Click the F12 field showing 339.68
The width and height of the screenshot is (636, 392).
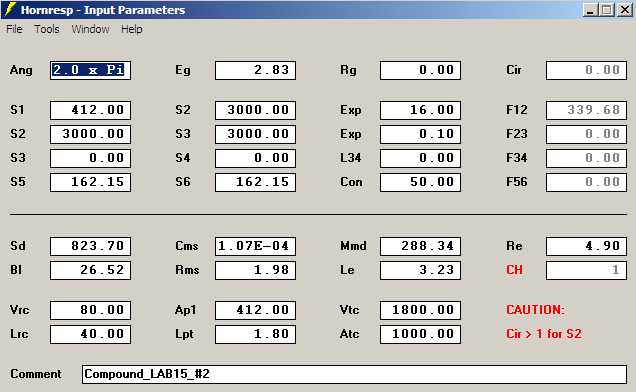(586, 110)
